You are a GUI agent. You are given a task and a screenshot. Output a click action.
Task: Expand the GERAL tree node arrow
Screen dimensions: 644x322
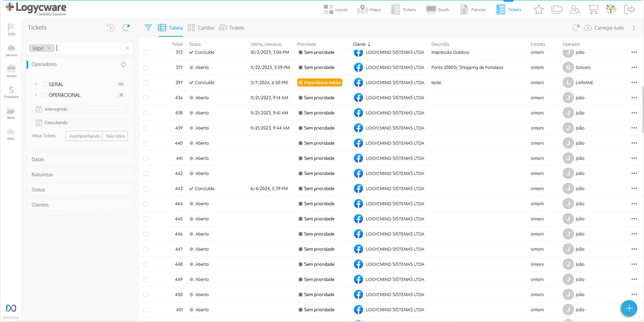click(x=36, y=84)
